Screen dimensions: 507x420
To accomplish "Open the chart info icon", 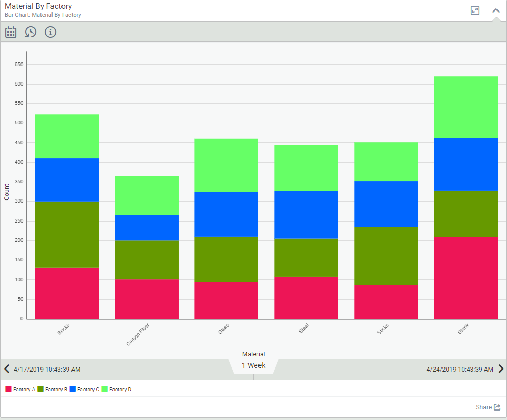I will coord(50,32).
